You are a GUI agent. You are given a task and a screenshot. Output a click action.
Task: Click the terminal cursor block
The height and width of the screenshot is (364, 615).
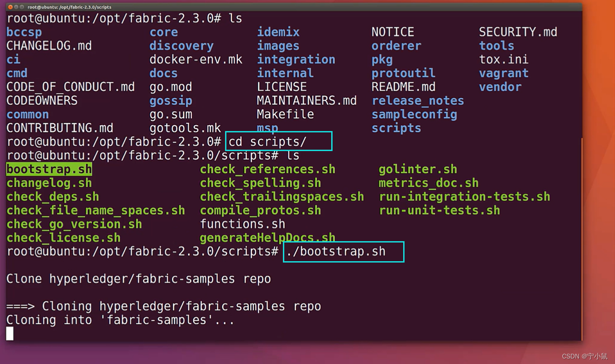(10, 334)
